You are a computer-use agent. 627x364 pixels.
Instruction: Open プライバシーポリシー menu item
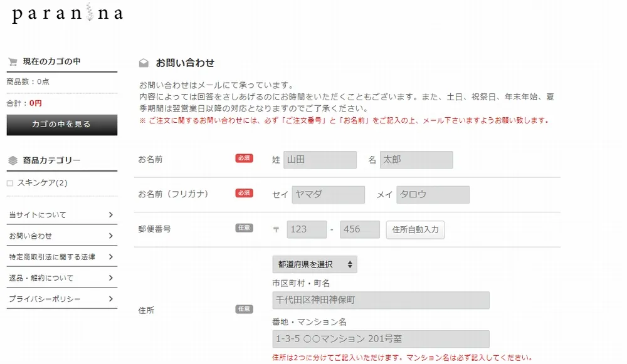[62, 299]
